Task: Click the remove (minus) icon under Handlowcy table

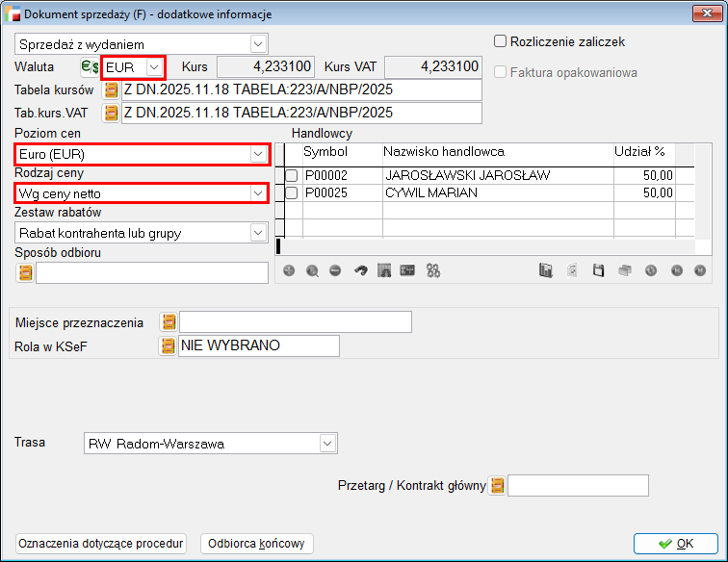Action: 335,271
